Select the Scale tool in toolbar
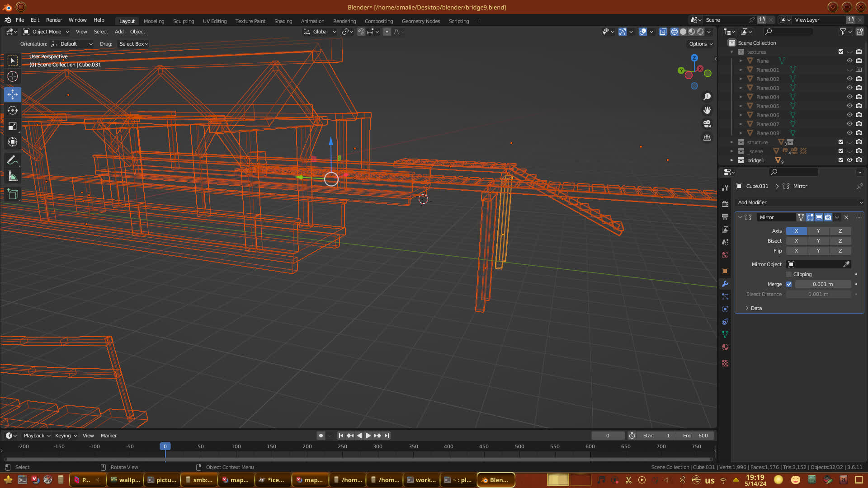Image resolution: width=868 pixels, height=488 pixels. tap(13, 127)
